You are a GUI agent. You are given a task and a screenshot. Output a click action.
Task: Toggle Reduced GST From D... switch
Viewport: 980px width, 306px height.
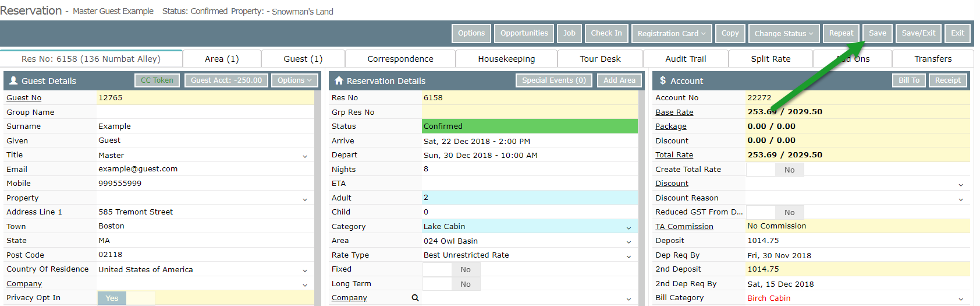[775, 212]
